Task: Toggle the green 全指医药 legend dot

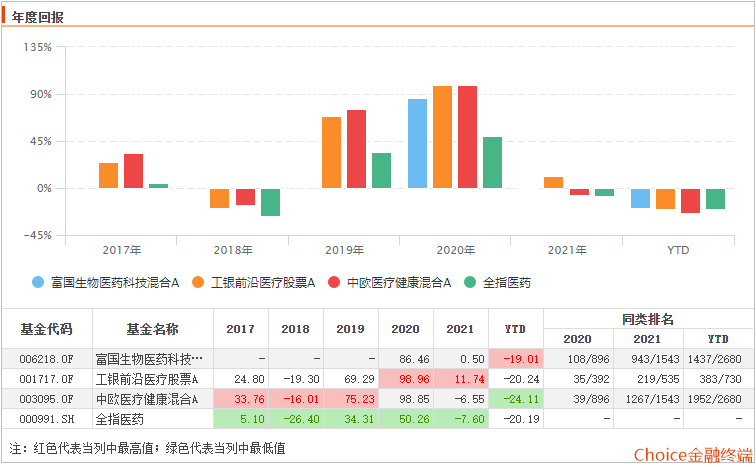Action: (x=470, y=282)
